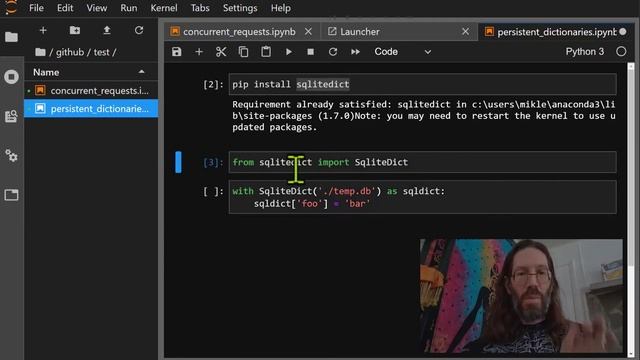Open the Kernel menu
Image resolution: width=640 pixels, height=360 pixels.
(164, 8)
